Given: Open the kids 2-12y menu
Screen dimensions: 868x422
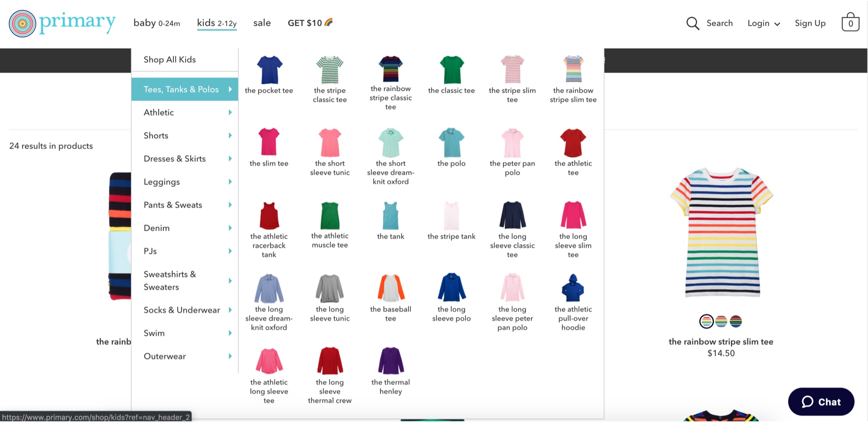Looking at the screenshot, I should pyautogui.click(x=217, y=23).
